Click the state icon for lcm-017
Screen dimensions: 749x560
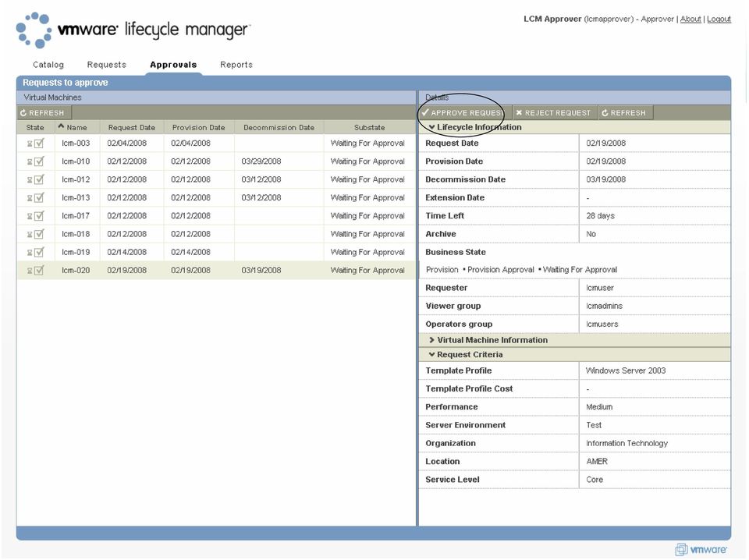[x=35, y=216]
